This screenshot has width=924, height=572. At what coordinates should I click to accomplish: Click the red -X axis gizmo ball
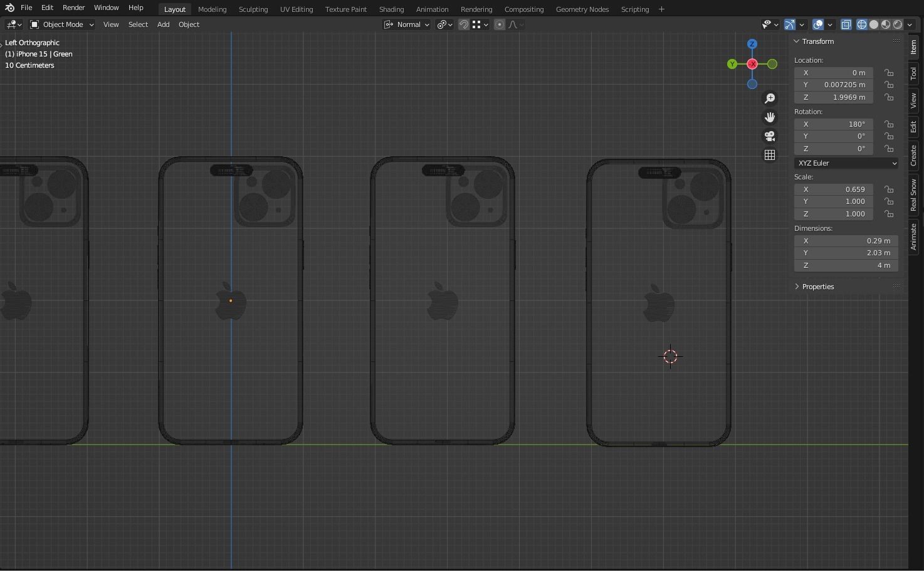click(x=752, y=64)
